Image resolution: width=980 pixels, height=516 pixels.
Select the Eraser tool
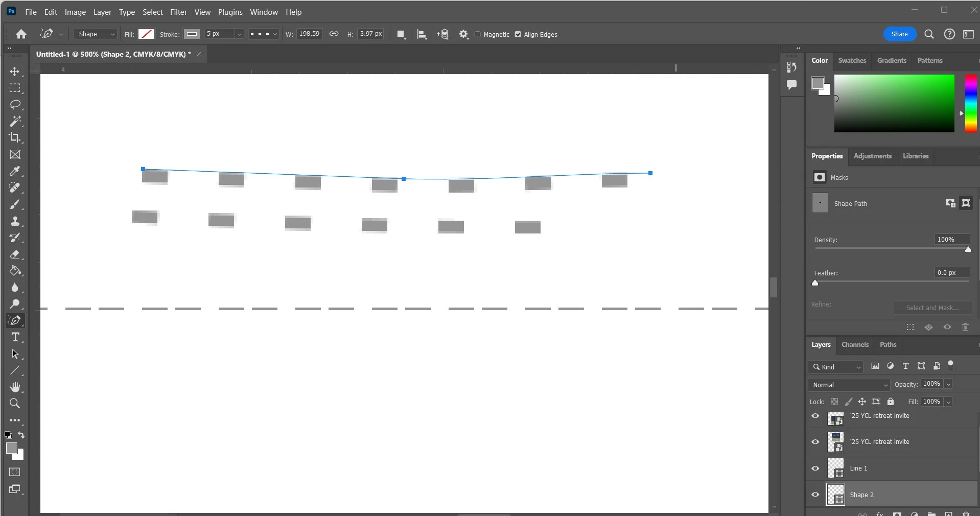point(15,254)
